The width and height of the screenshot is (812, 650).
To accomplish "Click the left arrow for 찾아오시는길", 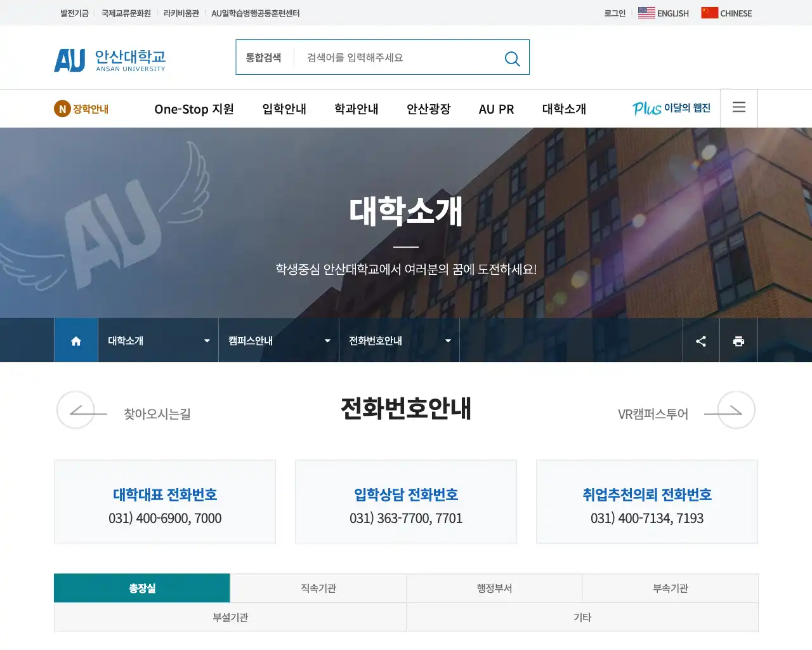I will pos(81,410).
